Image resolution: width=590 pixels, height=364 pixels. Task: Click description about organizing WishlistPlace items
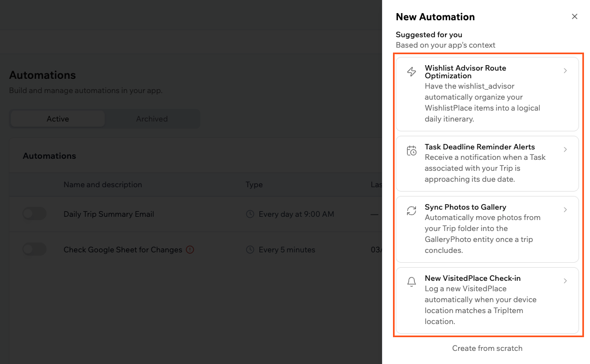(482, 102)
